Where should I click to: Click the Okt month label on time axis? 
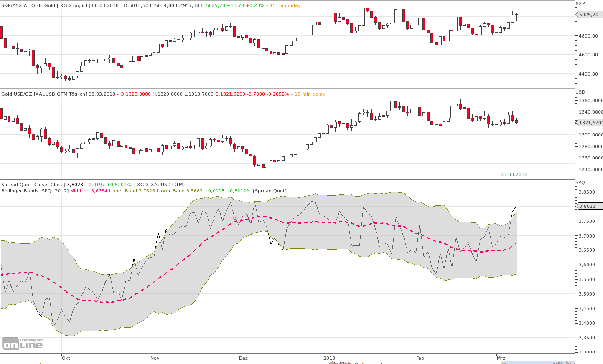coord(66,358)
